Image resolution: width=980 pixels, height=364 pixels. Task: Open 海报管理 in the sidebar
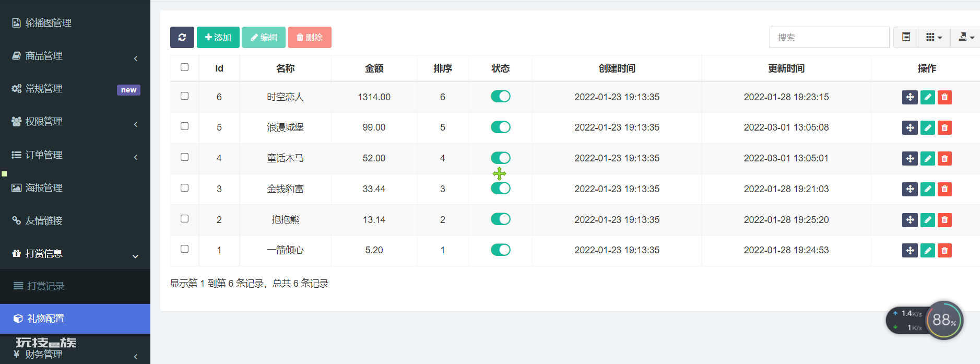(75, 188)
